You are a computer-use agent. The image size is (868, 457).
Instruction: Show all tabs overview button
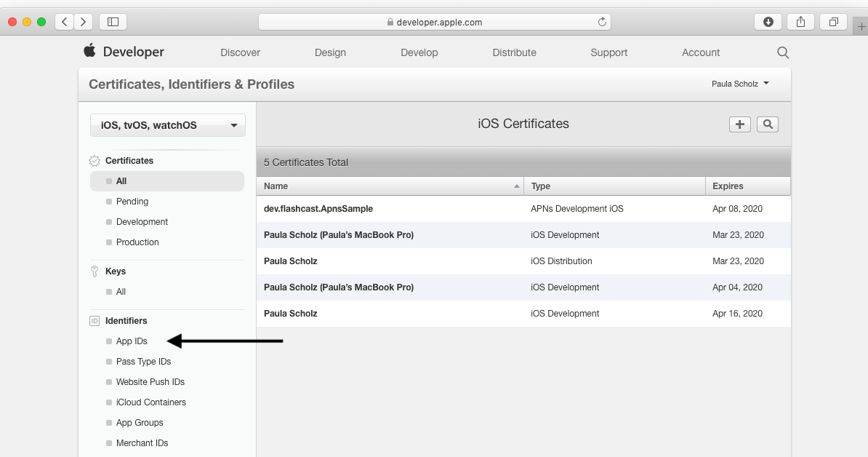tap(833, 22)
